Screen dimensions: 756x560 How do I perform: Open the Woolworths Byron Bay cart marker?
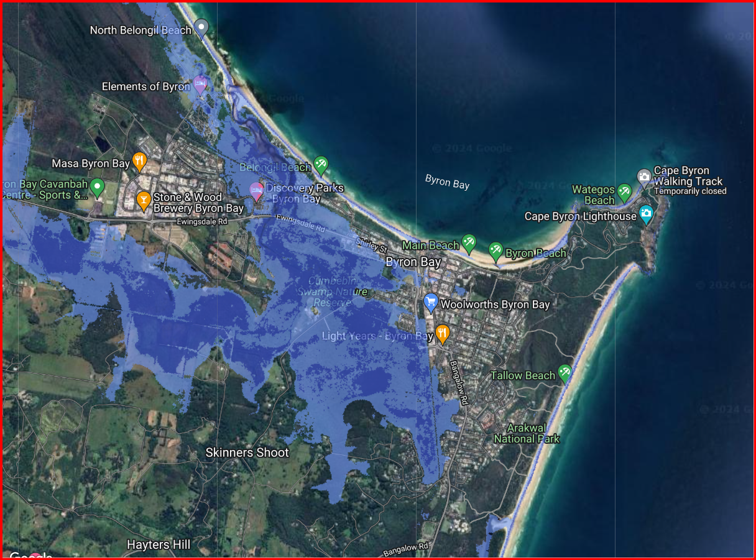tap(430, 303)
